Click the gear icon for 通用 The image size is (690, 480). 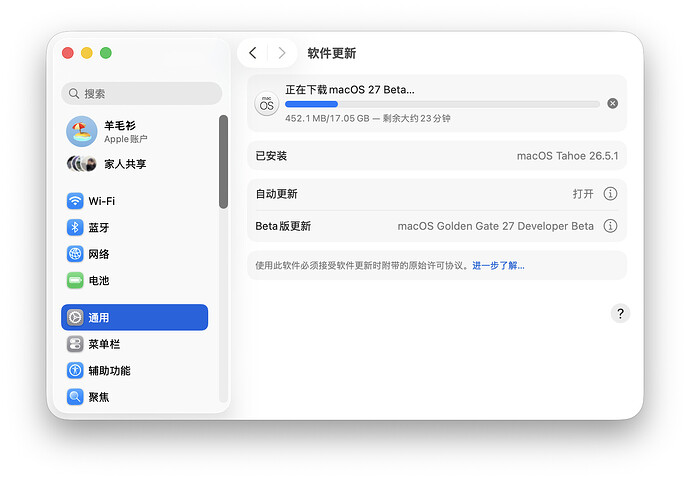click(x=75, y=317)
